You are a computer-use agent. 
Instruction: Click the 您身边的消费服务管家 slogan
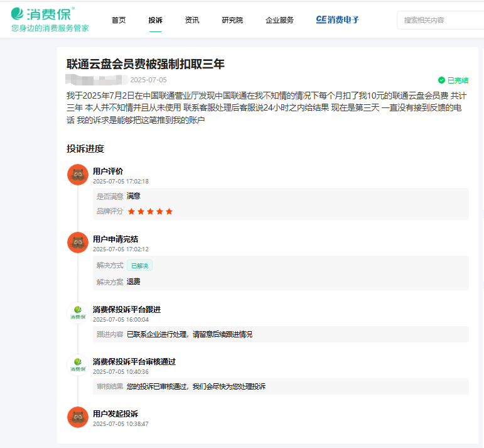(50, 28)
